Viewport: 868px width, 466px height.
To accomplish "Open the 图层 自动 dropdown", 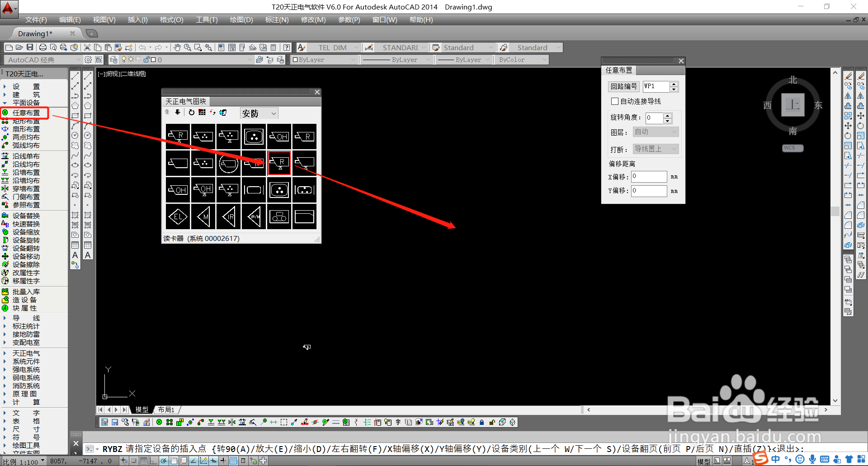I will coord(656,132).
